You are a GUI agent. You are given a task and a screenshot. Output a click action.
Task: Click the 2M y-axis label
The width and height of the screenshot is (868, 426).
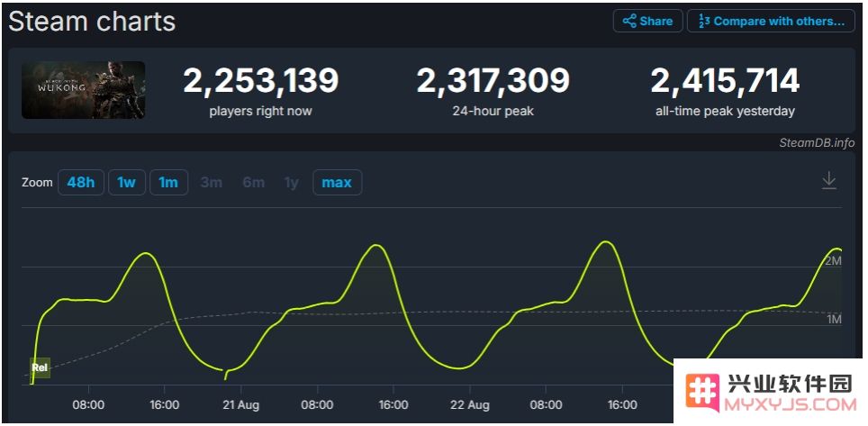pos(833,261)
